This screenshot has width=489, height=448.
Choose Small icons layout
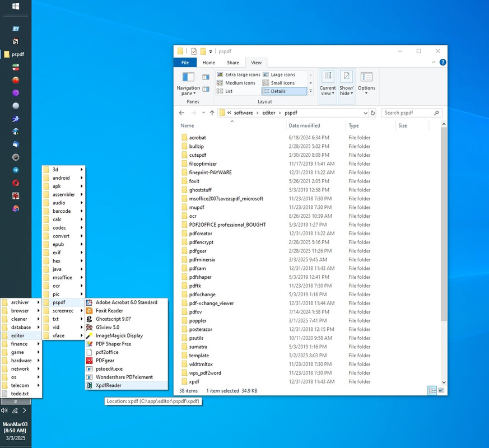click(279, 83)
